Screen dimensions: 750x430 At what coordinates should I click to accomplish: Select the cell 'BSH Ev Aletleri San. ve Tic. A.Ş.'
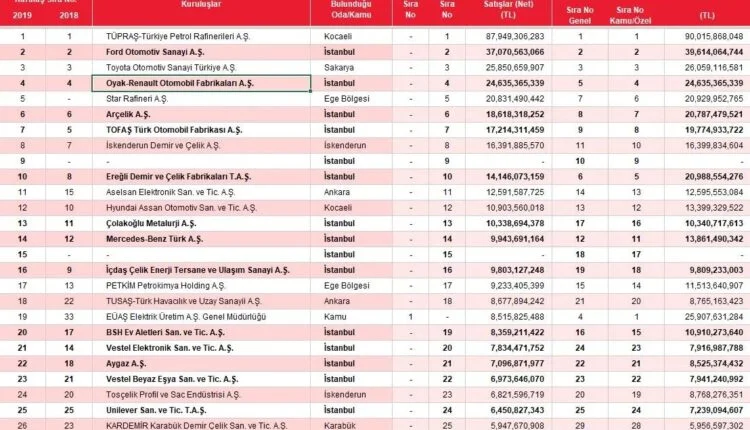coord(201,332)
